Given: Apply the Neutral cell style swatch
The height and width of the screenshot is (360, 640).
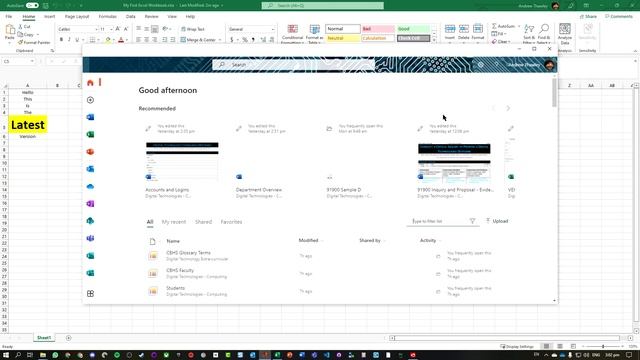Looking at the screenshot, I should point(343,38).
